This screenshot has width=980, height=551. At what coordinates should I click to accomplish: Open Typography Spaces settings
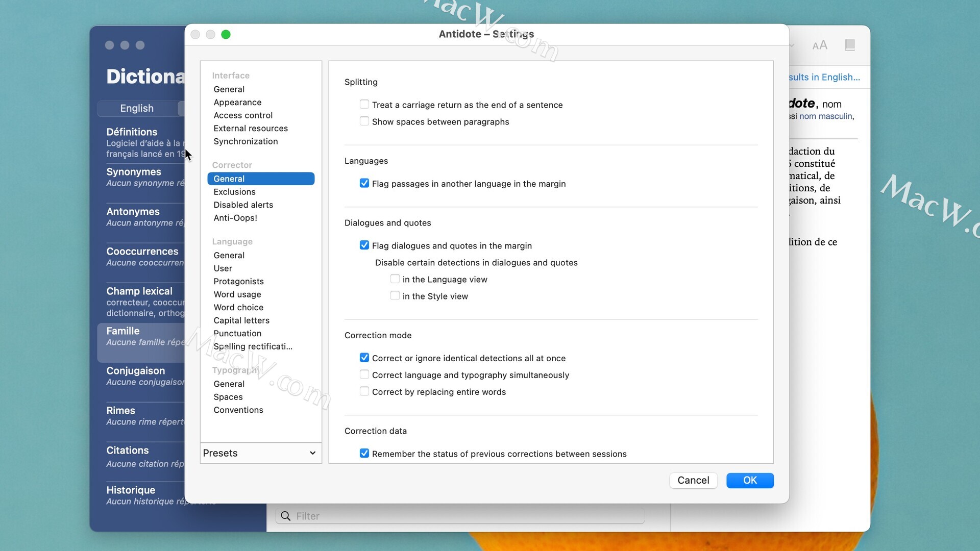click(228, 397)
